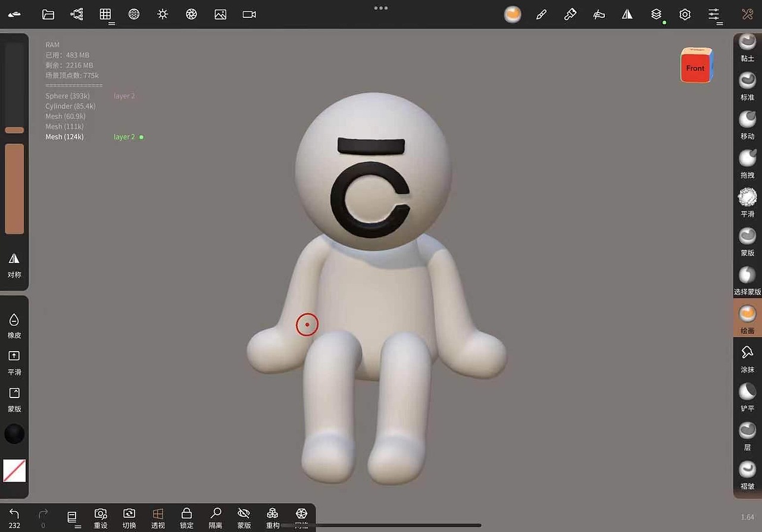Toggle 橡皮 eraser mode

(x=14, y=326)
